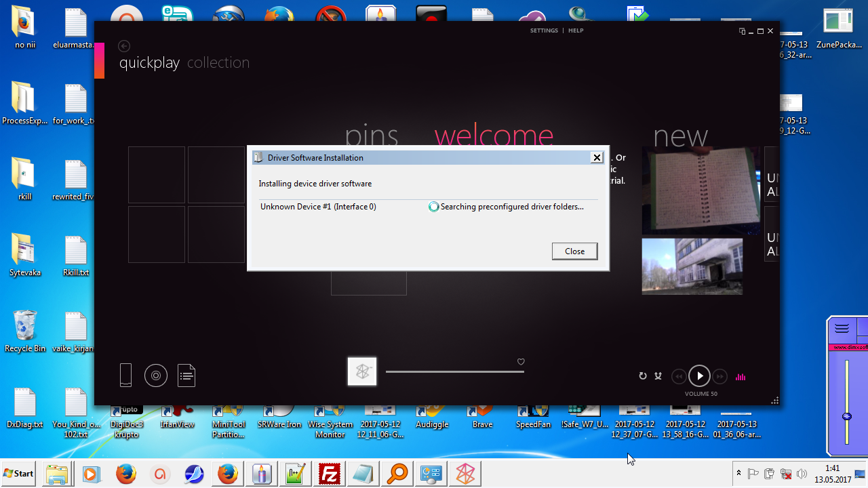The image size is (868, 488).
Task: Show hidden system tray icons
Action: 738,474
